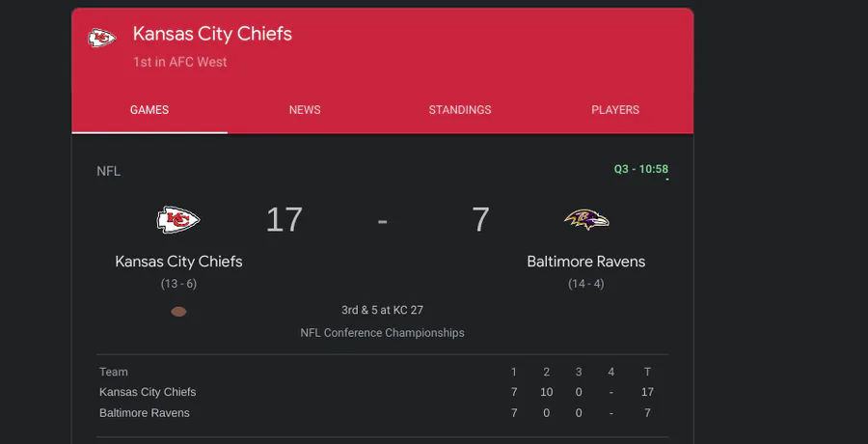Screen dimensions: 868x444
Task: Click the football possession indicator icon
Action: pos(178,312)
